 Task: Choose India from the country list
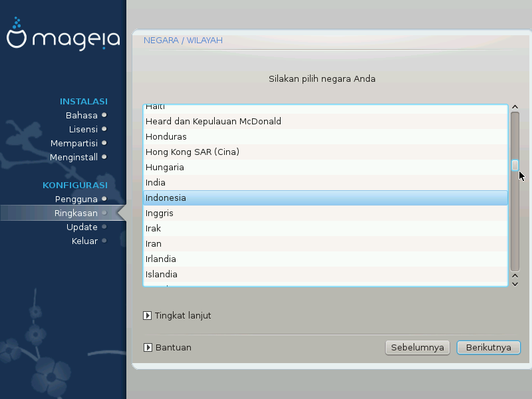[x=325, y=183]
